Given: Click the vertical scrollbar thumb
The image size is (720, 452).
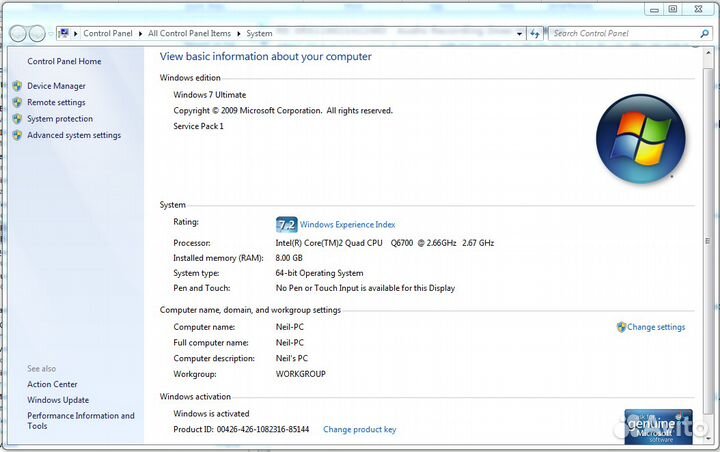Looking at the screenshot, I should [708, 241].
